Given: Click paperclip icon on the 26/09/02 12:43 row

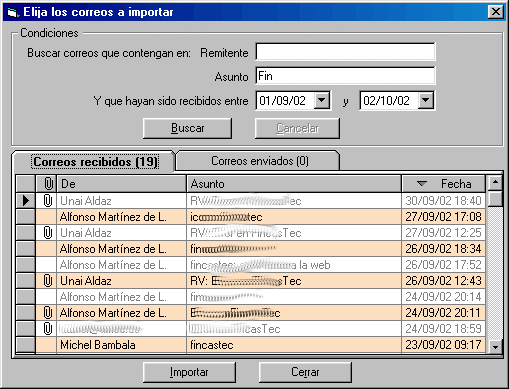Looking at the screenshot, I should point(48,281).
